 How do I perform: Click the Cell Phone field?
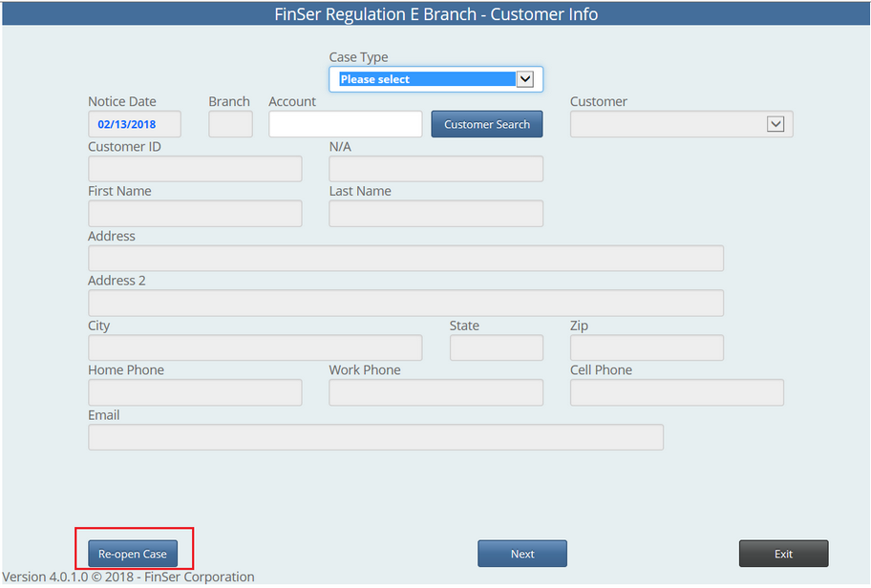[x=676, y=392]
